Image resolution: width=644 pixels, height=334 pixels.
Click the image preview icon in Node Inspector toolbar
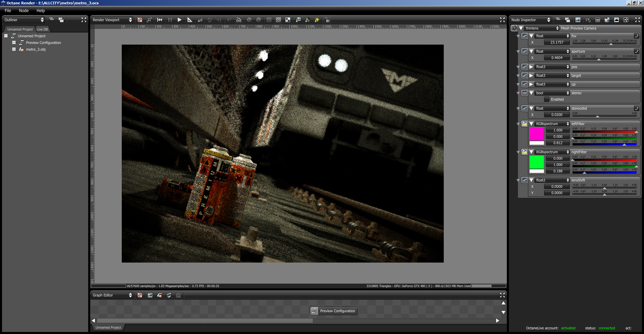(578, 20)
